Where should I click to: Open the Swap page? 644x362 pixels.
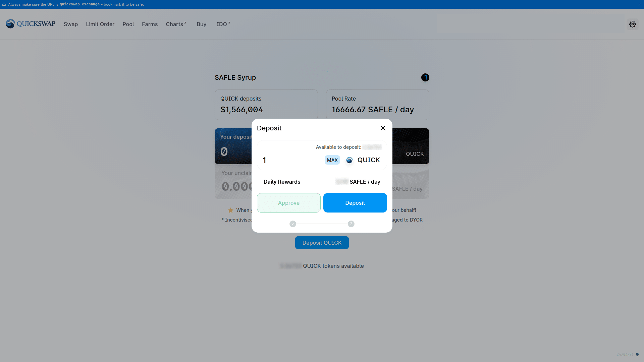[71, 24]
